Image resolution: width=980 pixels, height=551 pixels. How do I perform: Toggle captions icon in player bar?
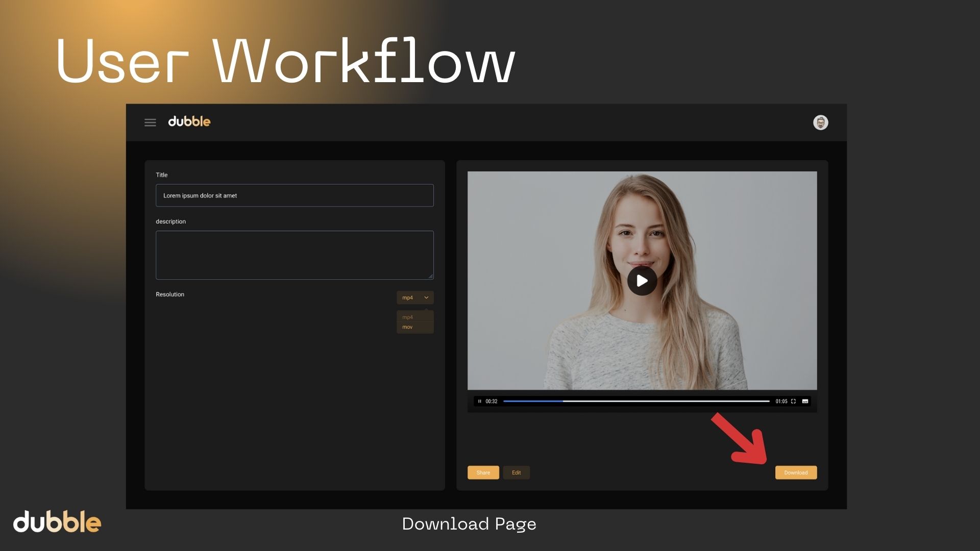[805, 402]
